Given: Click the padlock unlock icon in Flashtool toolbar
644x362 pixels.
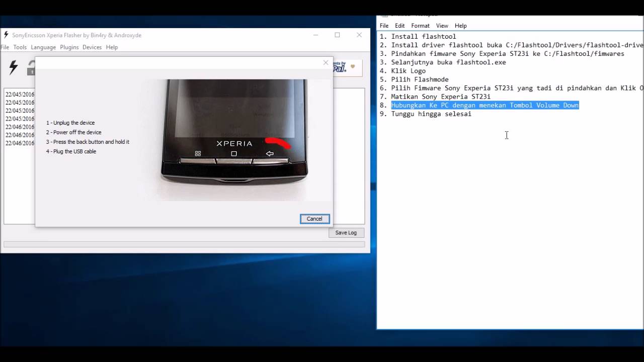Looking at the screenshot, I should click(x=31, y=68).
